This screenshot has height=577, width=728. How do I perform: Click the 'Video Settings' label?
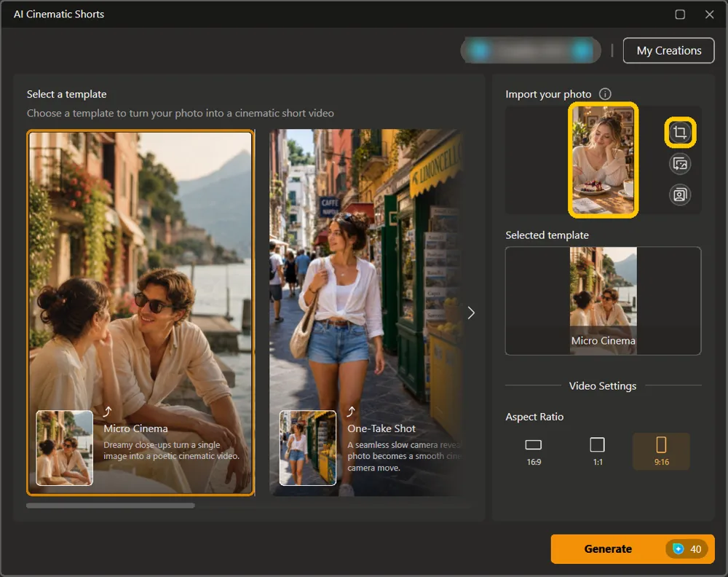click(x=603, y=385)
